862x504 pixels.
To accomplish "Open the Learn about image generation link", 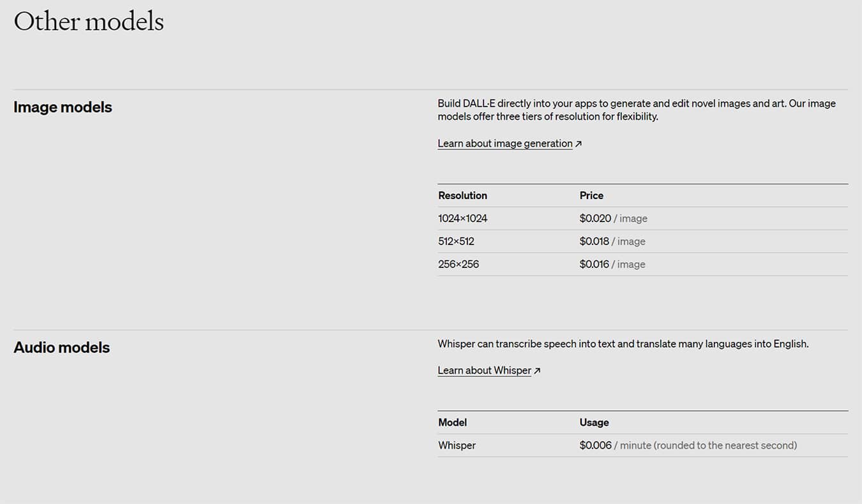I will [504, 144].
